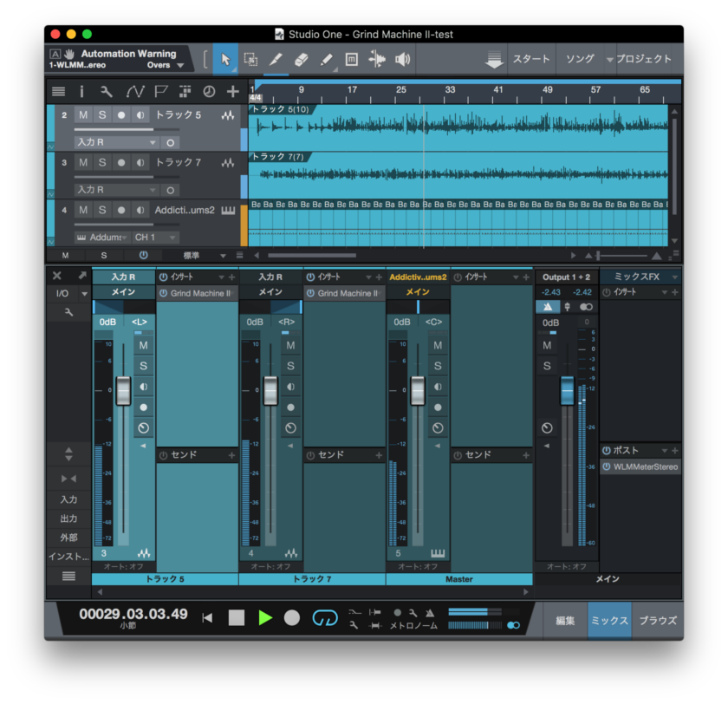Show the 外部 devices panel

[68, 538]
